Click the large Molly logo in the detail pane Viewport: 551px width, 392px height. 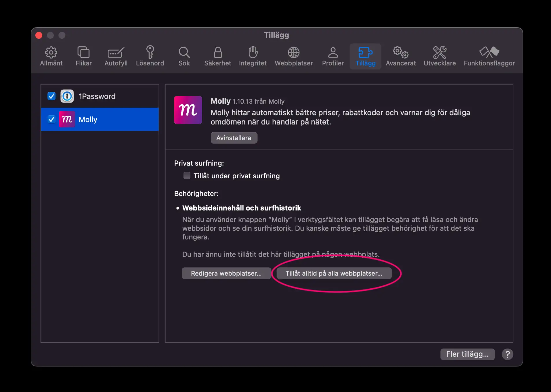point(188,110)
